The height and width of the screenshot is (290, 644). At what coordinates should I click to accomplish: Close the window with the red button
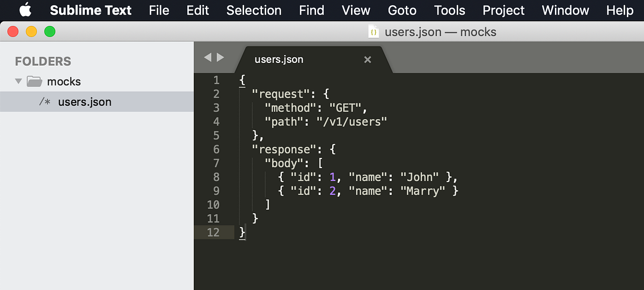click(x=13, y=32)
